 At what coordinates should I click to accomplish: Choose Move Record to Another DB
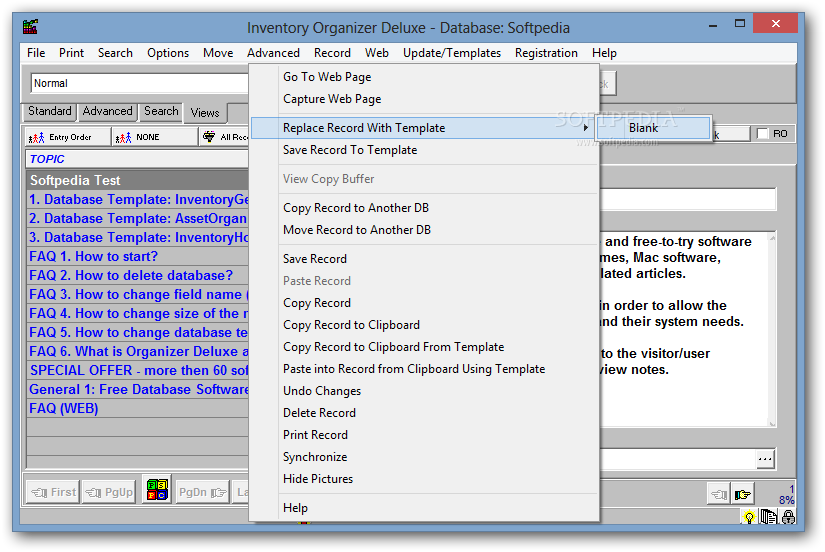tap(424, 230)
